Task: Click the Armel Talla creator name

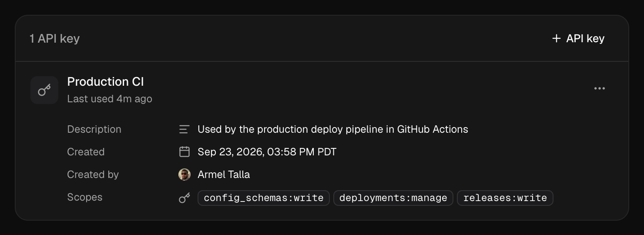Action: point(224,175)
